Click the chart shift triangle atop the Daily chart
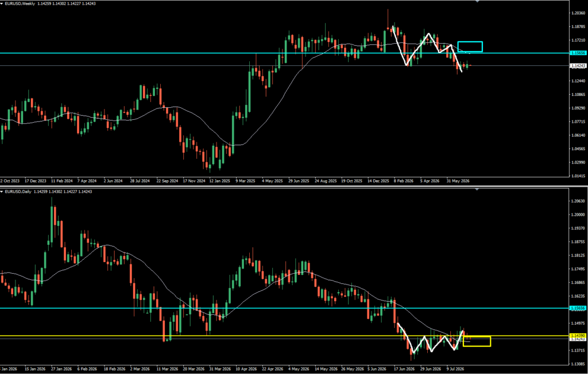Image resolution: width=588 pixels, height=374 pixels. pos(477,189)
